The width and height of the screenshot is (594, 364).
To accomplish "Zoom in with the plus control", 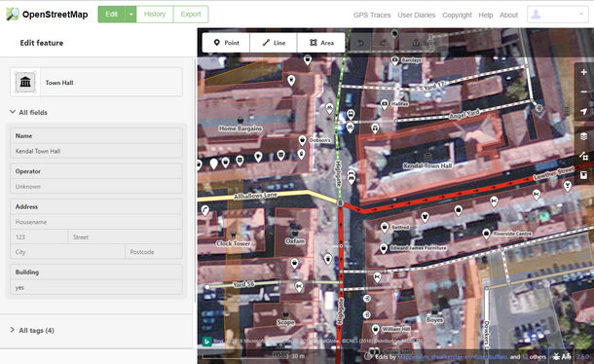I will tap(583, 72).
